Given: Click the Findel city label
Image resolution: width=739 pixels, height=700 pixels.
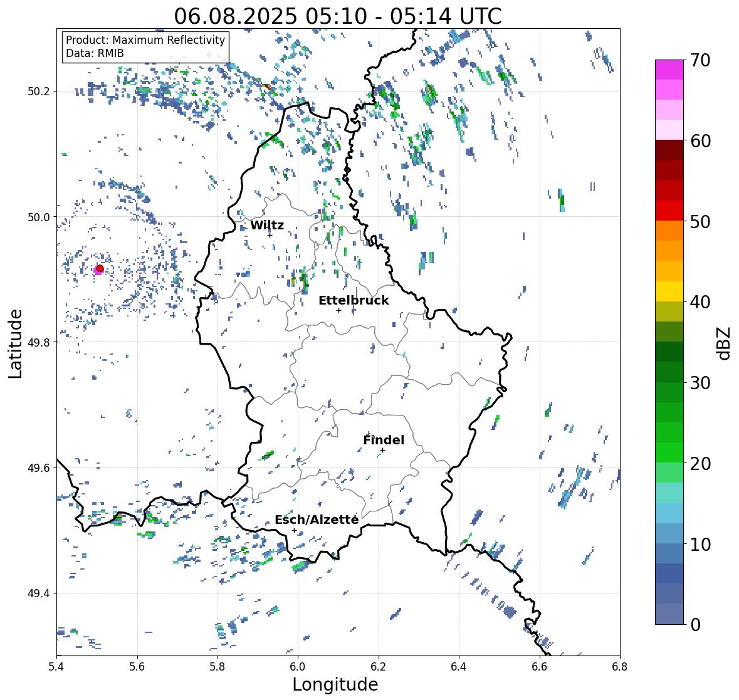Looking at the screenshot, I should pos(384,440).
